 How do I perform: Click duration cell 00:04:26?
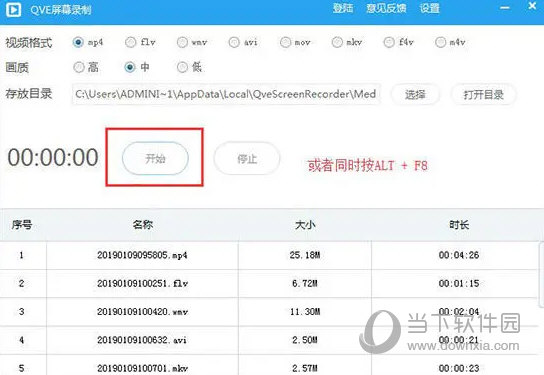point(459,255)
